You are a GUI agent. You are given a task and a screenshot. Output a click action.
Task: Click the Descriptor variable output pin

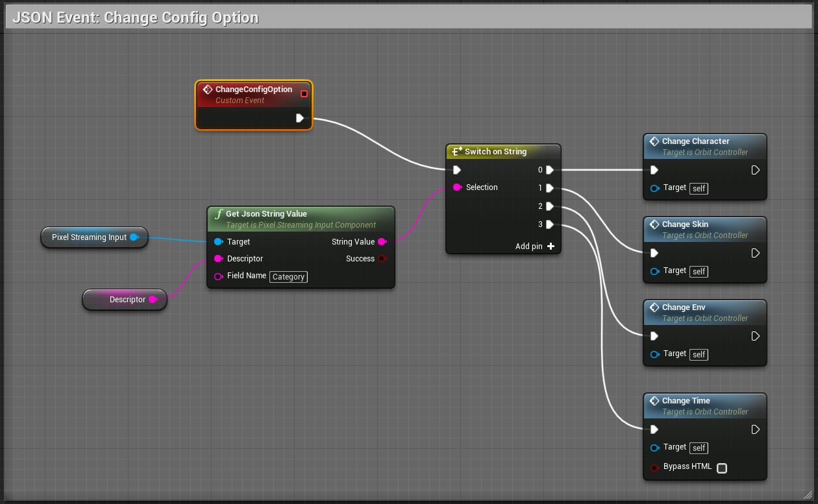pos(153,300)
